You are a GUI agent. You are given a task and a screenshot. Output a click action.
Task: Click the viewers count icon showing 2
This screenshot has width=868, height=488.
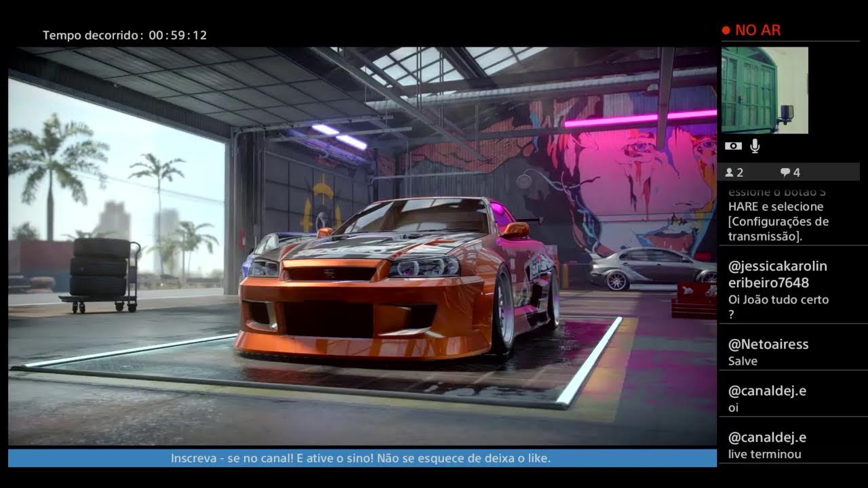734,172
